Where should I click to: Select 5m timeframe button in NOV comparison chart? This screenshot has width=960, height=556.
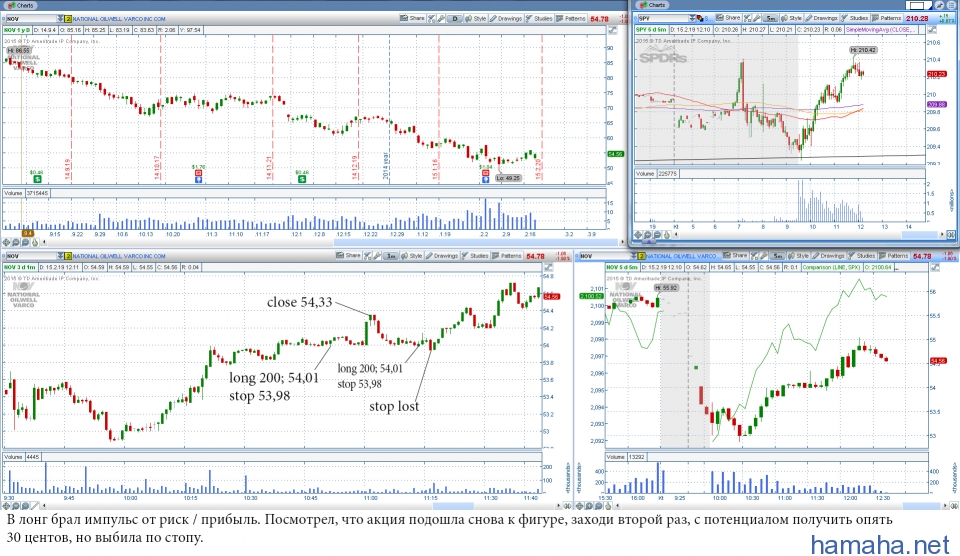coord(778,255)
